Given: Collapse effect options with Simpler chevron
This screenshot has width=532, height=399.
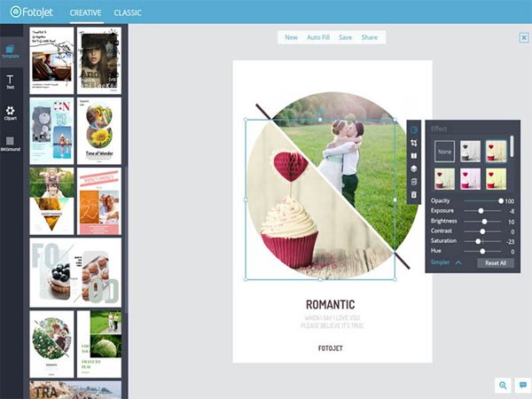Looking at the screenshot, I should point(458,263).
